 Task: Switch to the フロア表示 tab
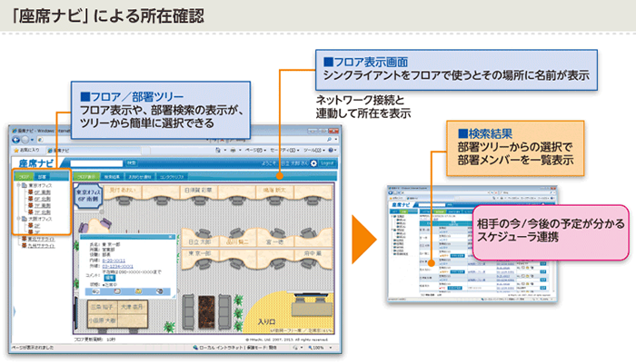86,177
